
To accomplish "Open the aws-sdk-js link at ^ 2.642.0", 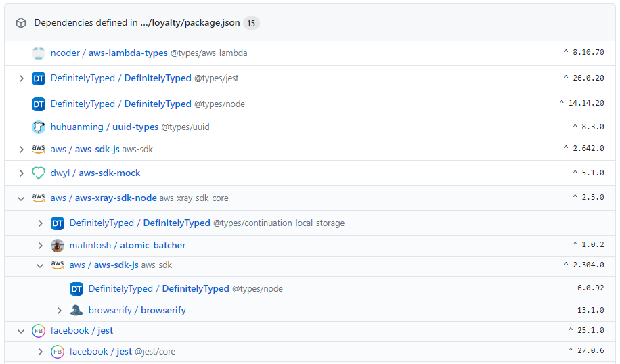I will click(x=97, y=149).
